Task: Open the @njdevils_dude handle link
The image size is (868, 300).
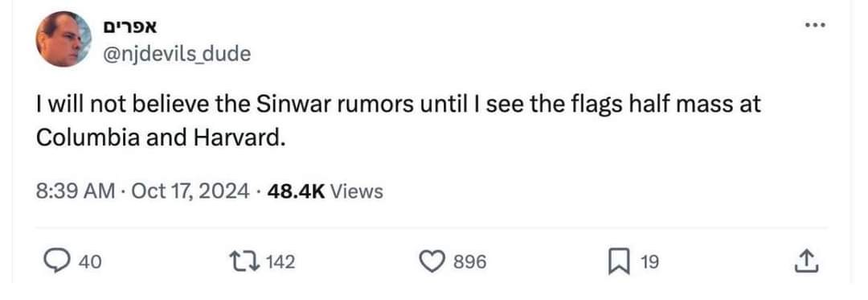Action: [177, 54]
